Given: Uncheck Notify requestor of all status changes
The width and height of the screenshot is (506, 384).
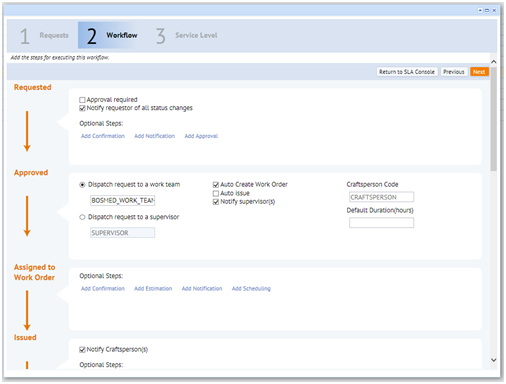Looking at the screenshot, I should tap(82, 108).
